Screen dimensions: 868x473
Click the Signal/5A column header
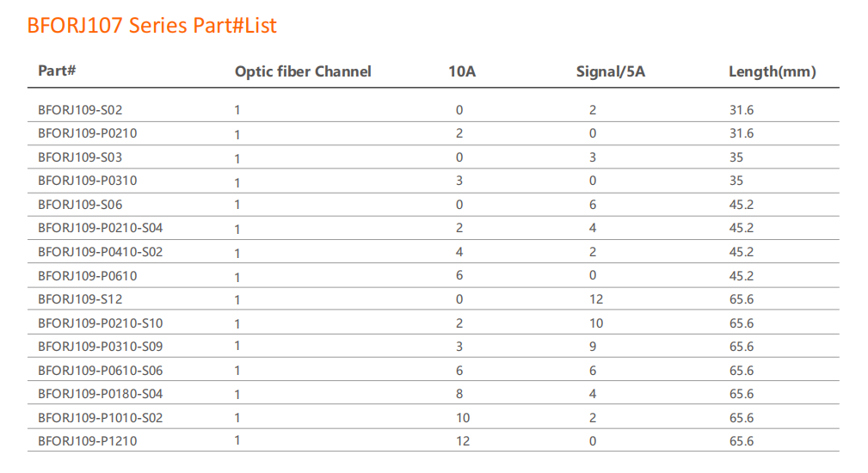point(610,71)
